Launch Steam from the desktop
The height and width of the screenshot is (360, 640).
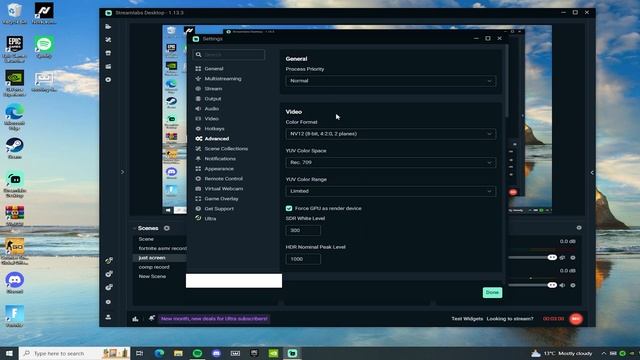[15, 148]
